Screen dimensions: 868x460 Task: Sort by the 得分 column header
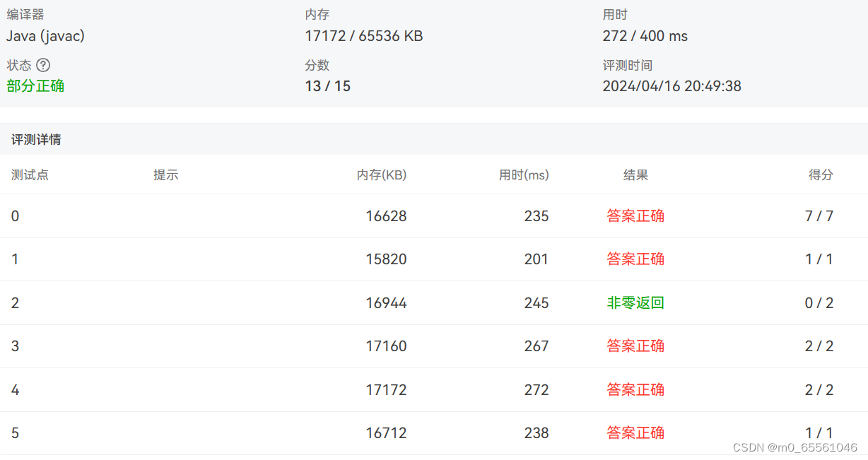click(x=821, y=175)
